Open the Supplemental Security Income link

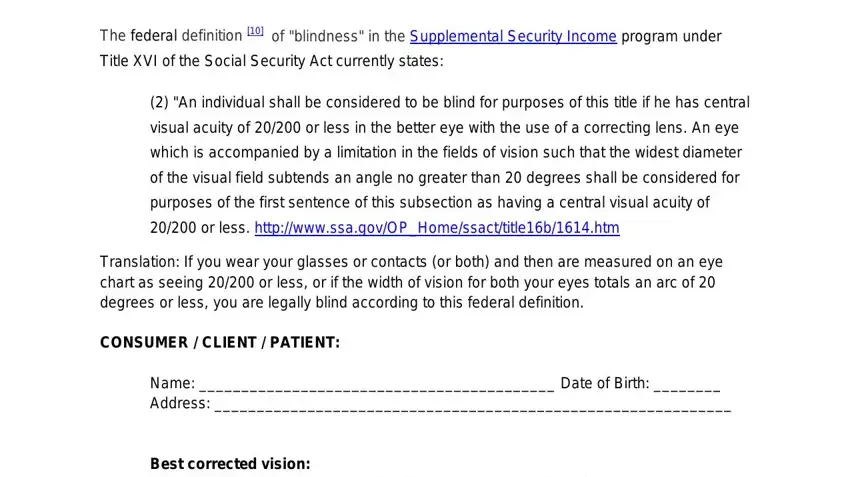pos(513,36)
